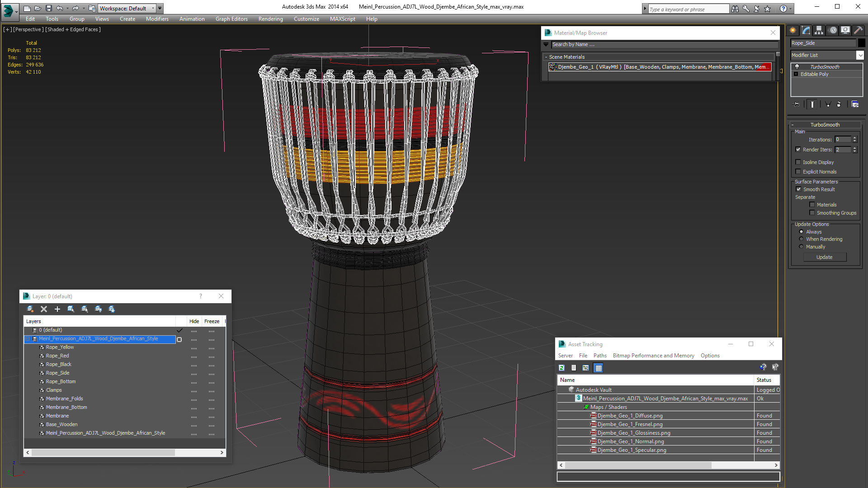Click binoculars search icon in title bar
Screen dimensions: 868x488
coord(735,9)
